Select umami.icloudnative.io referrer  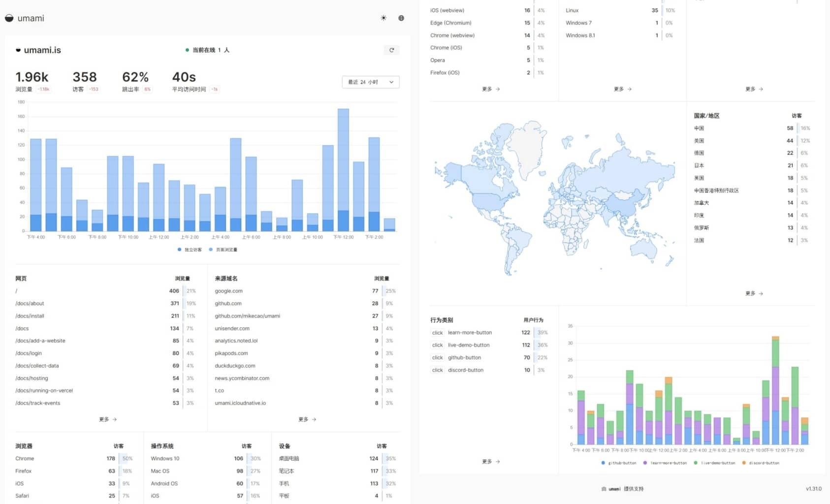tap(306, 403)
